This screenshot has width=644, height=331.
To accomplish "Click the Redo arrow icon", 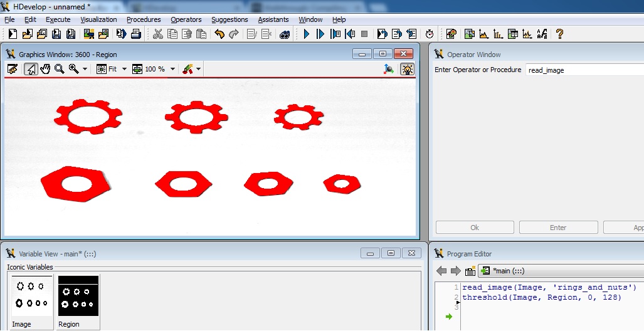I will coord(234,34).
